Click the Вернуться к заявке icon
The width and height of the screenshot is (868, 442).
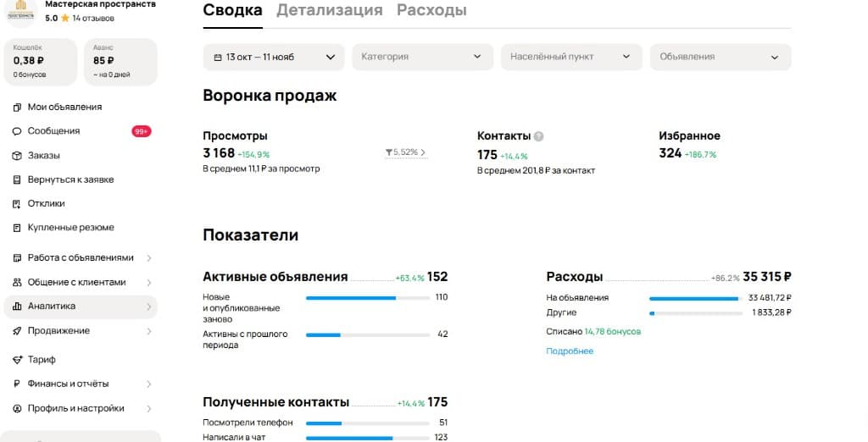(x=17, y=180)
